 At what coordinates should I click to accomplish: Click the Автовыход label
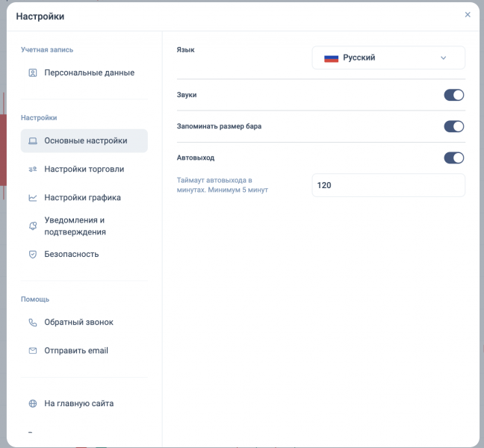[196, 158]
